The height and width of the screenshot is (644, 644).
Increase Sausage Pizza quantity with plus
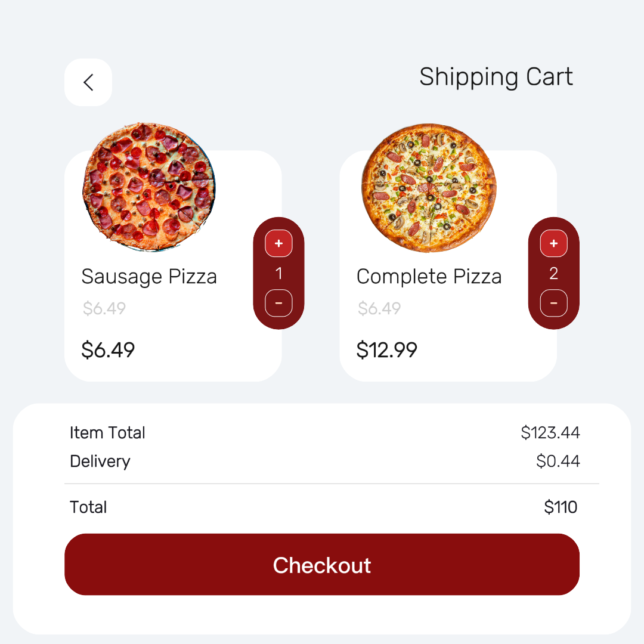click(x=278, y=243)
